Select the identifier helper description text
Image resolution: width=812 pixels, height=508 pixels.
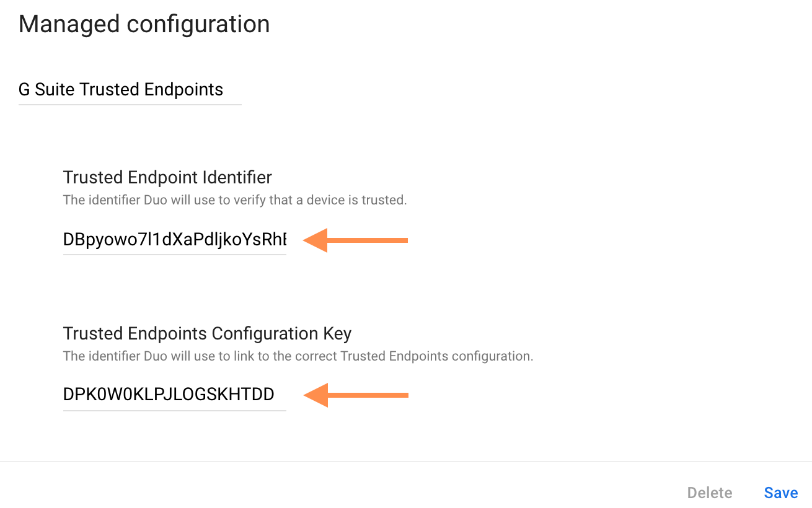pyautogui.click(x=234, y=200)
